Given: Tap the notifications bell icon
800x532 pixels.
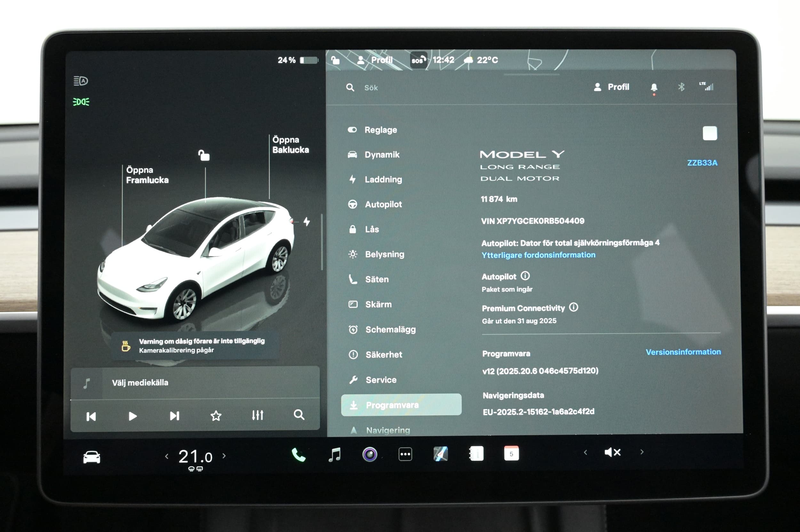Looking at the screenshot, I should coord(654,88).
